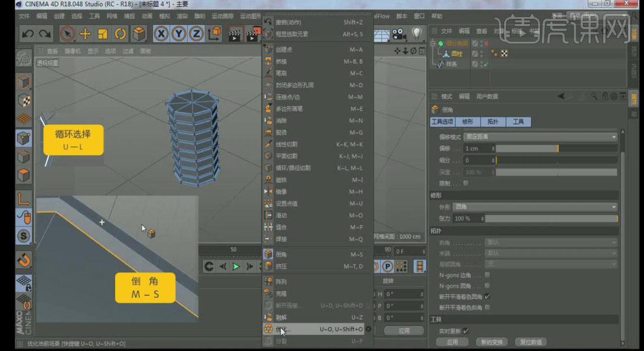Choose 创建点 (M~A) from the menu

(317, 49)
